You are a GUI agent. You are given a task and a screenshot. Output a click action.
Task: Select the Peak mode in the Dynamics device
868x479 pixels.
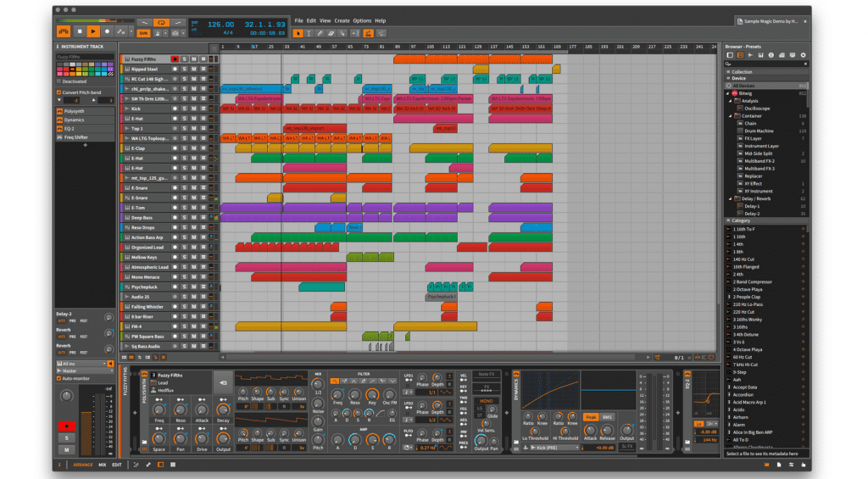pos(591,417)
